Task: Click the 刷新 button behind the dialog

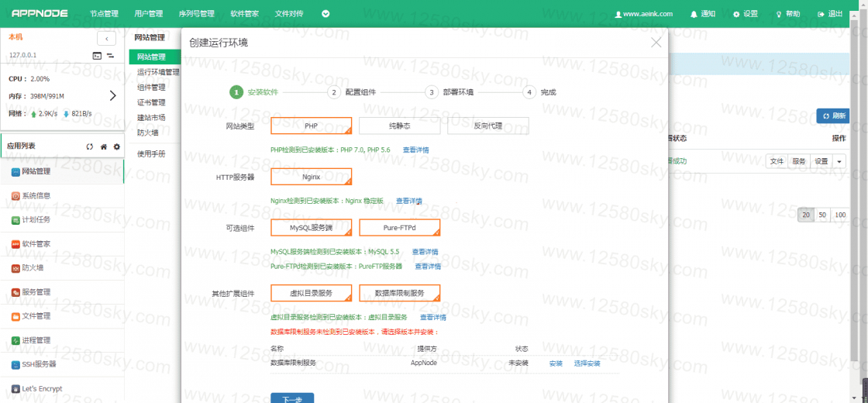Action: click(834, 115)
